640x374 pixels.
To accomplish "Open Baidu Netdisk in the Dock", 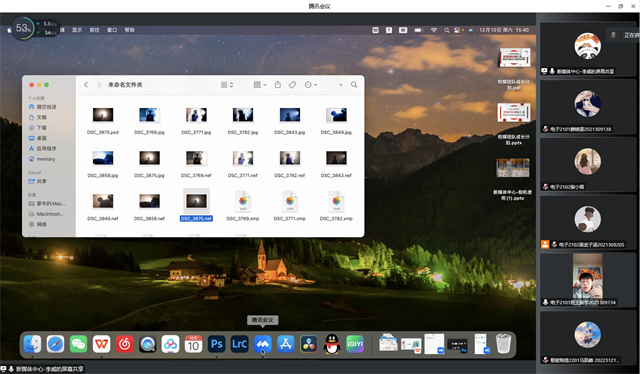I will [170, 344].
